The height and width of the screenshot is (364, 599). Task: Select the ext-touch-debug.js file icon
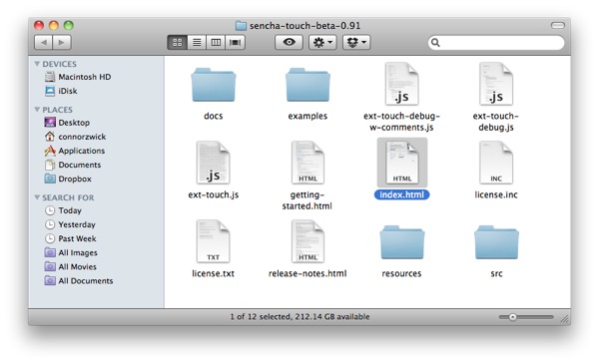pos(496,84)
